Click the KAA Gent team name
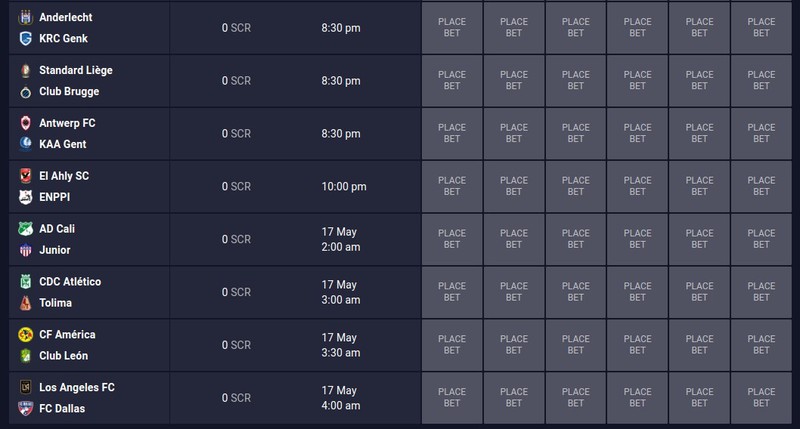 coord(63,144)
